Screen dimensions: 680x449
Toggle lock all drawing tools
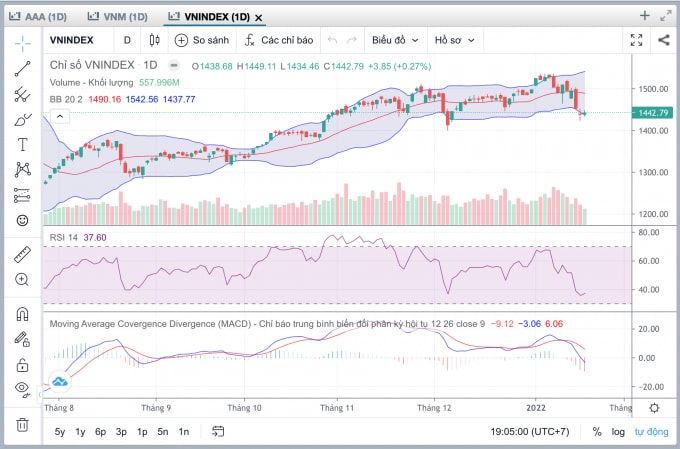coord(23,365)
